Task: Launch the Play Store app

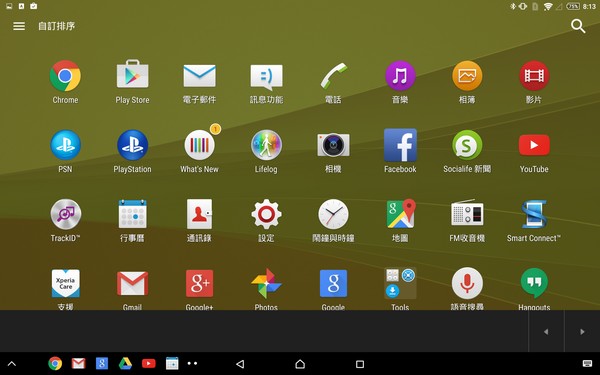Action: (132, 74)
